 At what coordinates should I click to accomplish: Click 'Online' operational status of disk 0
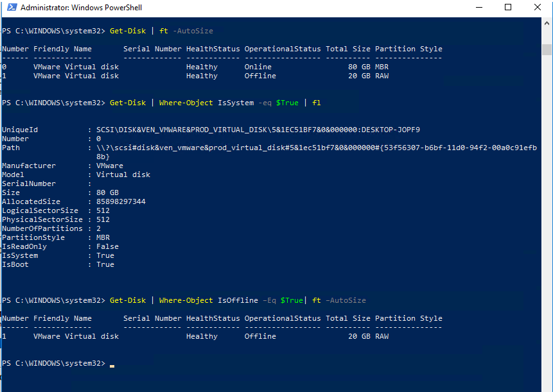point(258,67)
